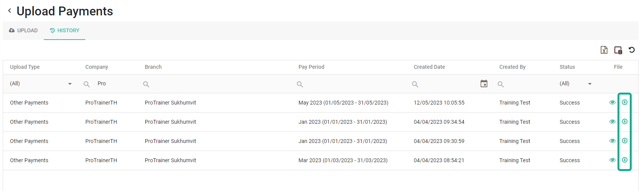Download file created 04/04/2023 09:34:54
This screenshot has height=191, width=644.
625,121
